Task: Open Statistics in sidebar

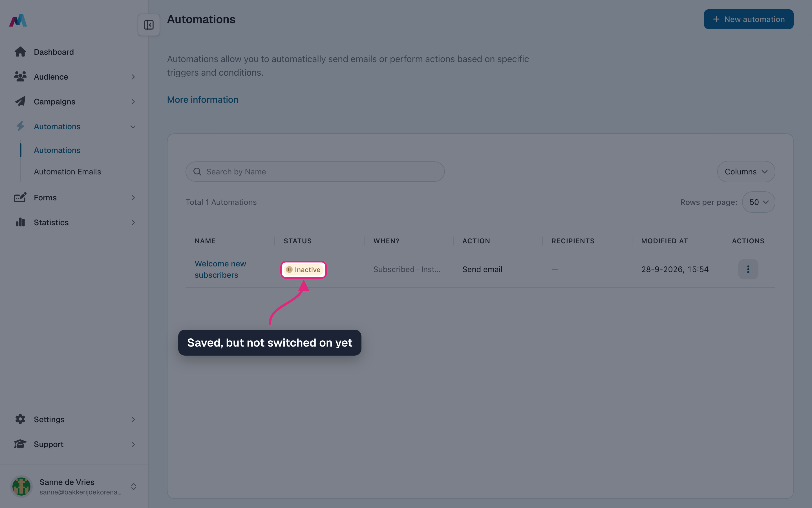Action: coord(51,222)
